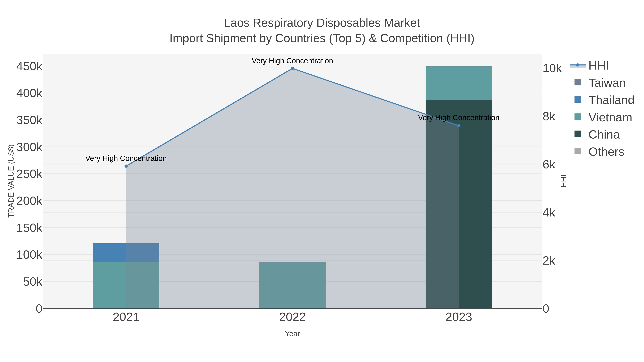644x362 pixels.
Task: Click the 100k y-axis tick label
Action: (29, 255)
